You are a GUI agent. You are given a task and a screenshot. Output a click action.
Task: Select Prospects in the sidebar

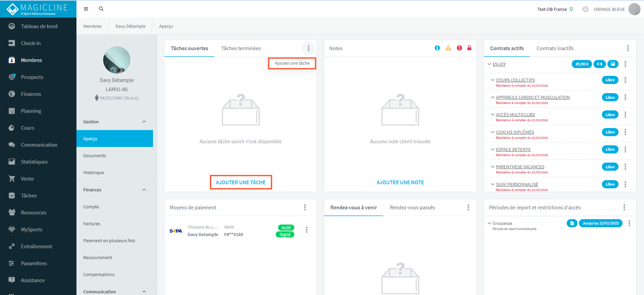pyautogui.click(x=38, y=77)
